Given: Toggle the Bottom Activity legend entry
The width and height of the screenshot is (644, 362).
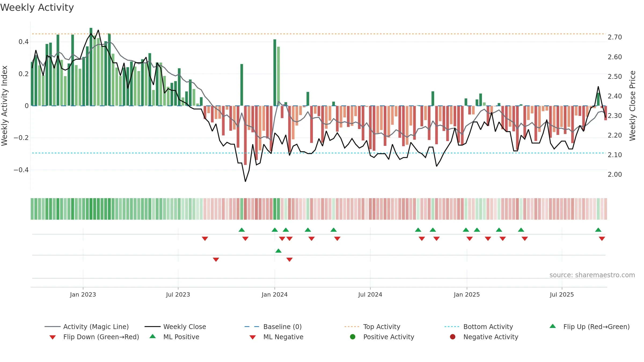Looking at the screenshot, I should [x=479, y=327].
